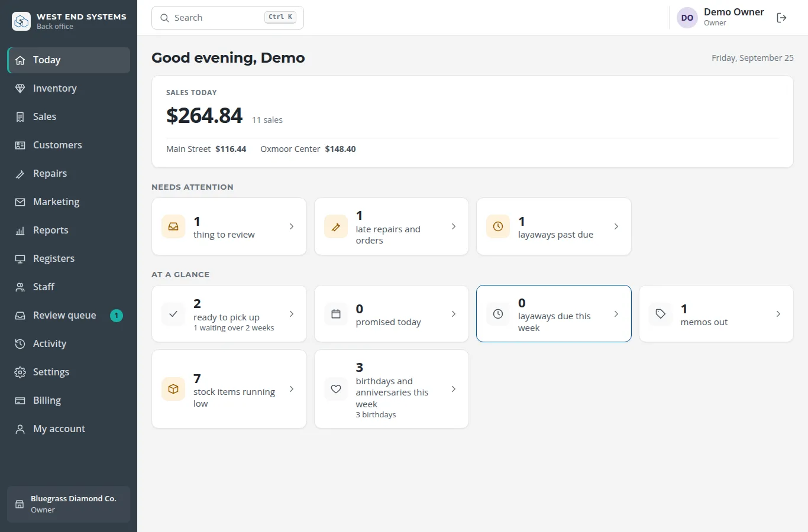This screenshot has height=532, width=808.
Task: Click the heart icon on birthdays and anniversaries card
Action: (336, 389)
